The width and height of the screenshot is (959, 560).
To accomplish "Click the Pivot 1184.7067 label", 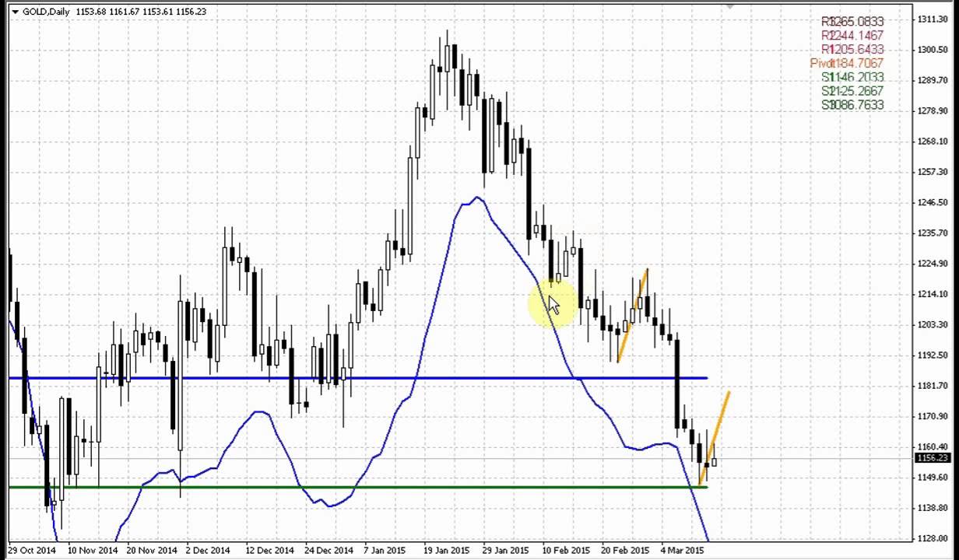I will point(847,64).
